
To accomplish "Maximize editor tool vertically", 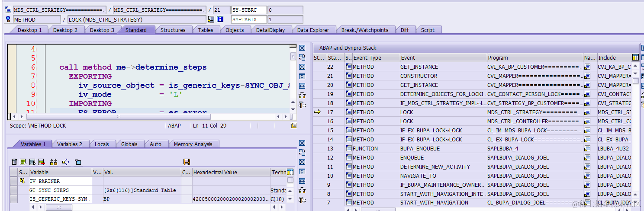I will point(302,77).
